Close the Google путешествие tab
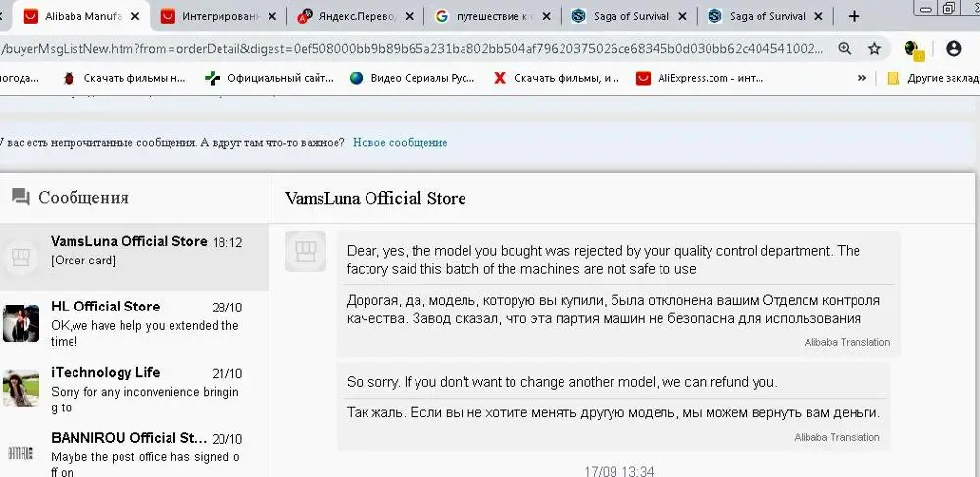This screenshot has width=980, height=477. click(546, 17)
